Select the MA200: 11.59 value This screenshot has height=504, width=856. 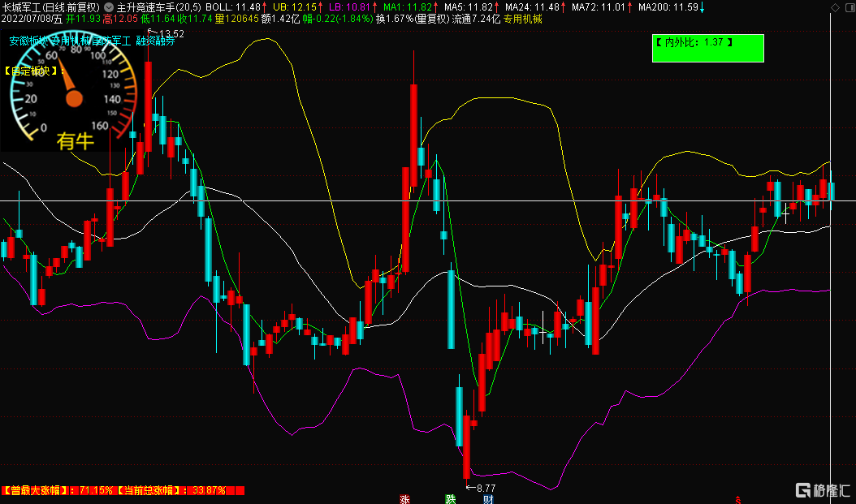pos(668,7)
